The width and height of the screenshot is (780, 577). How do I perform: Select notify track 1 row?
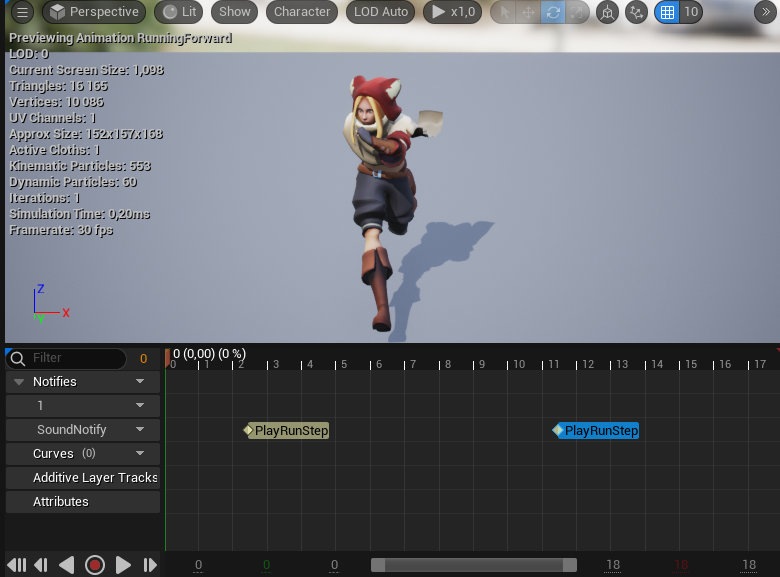coord(83,406)
